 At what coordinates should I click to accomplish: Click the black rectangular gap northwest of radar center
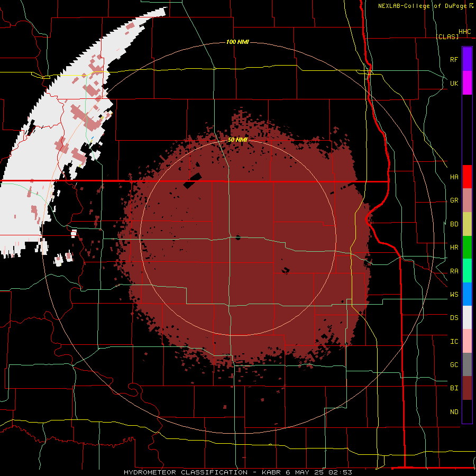(x=193, y=181)
